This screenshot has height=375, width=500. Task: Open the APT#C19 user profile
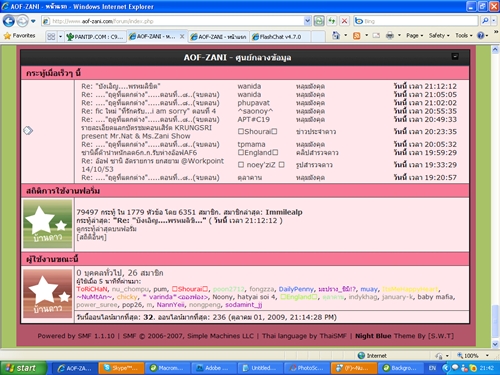point(254,119)
